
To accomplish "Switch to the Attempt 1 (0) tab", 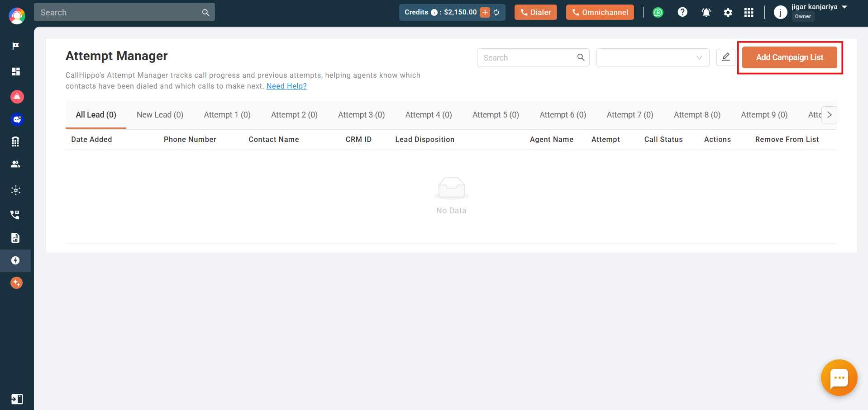I will point(227,115).
